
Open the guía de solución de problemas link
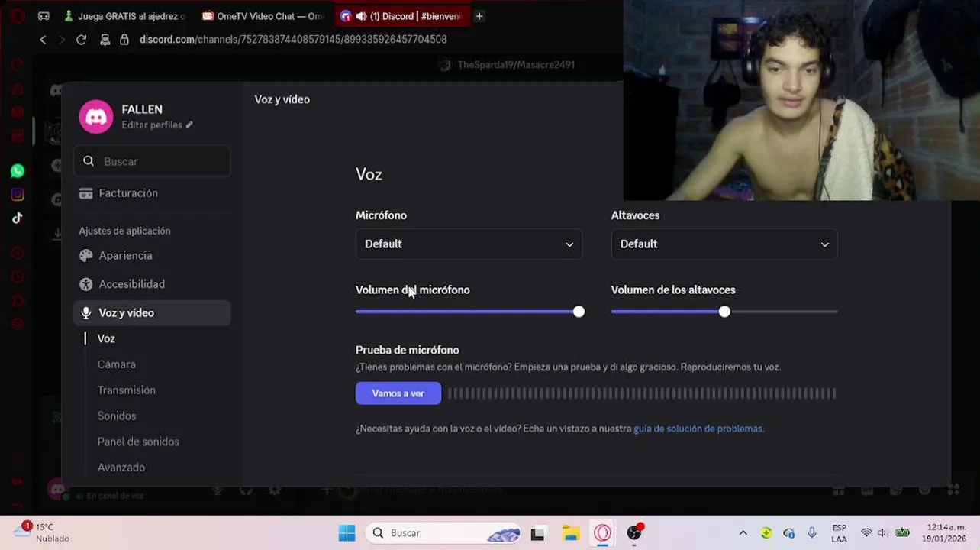[x=698, y=429]
